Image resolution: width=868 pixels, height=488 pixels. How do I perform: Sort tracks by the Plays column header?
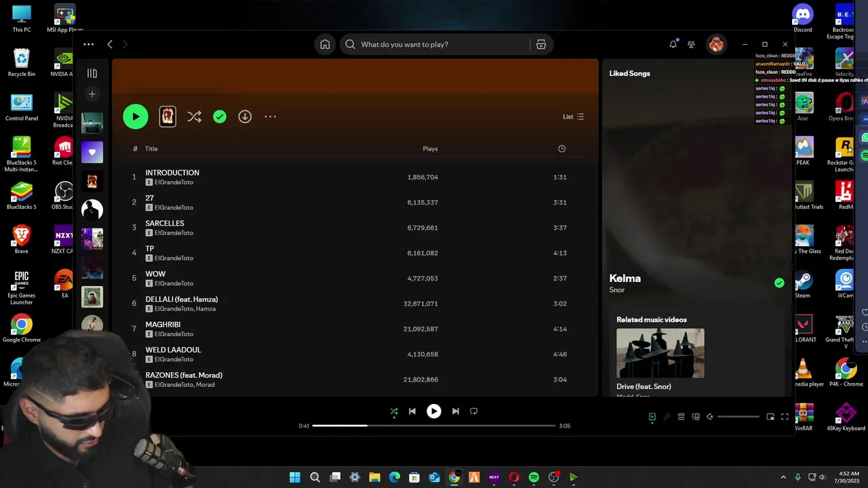430,148
